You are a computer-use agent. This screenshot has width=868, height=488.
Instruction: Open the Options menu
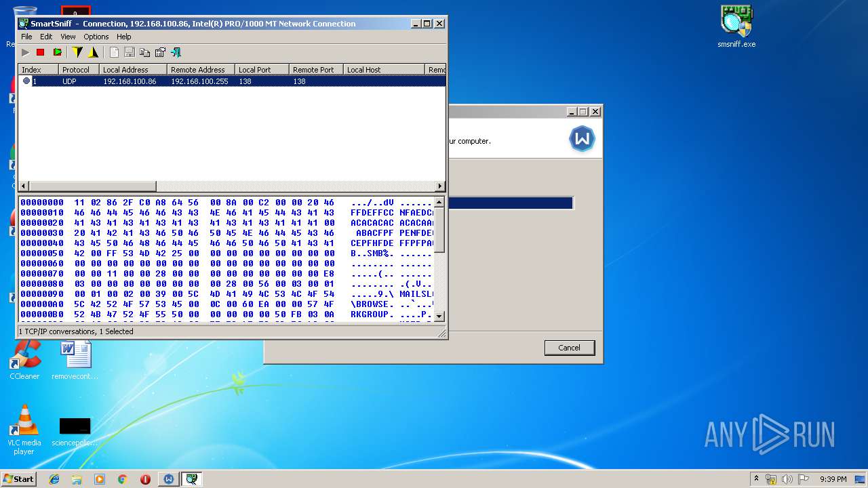[96, 37]
